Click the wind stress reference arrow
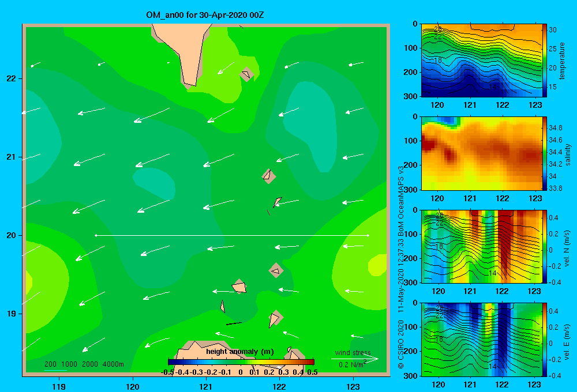 [355, 359]
